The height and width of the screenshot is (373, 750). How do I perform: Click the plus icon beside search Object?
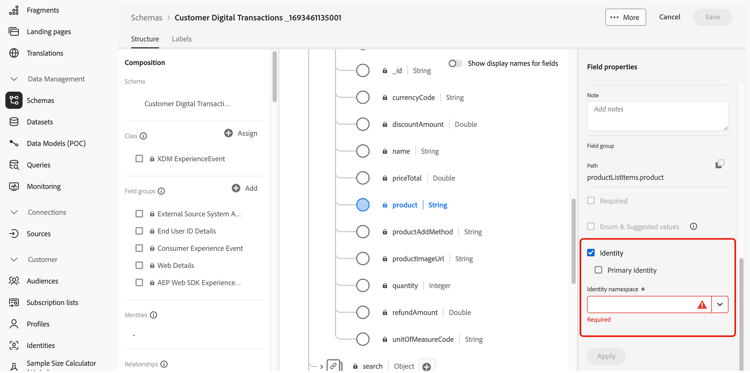click(x=427, y=367)
